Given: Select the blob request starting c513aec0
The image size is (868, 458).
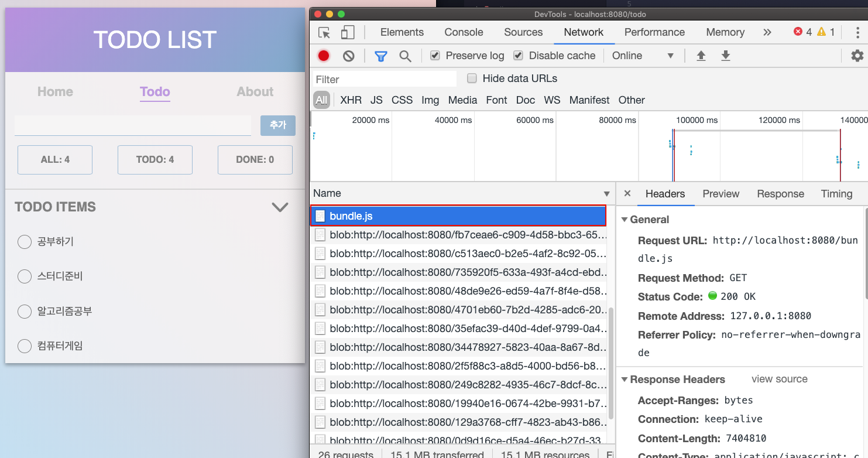Looking at the screenshot, I should pos(459,254).
